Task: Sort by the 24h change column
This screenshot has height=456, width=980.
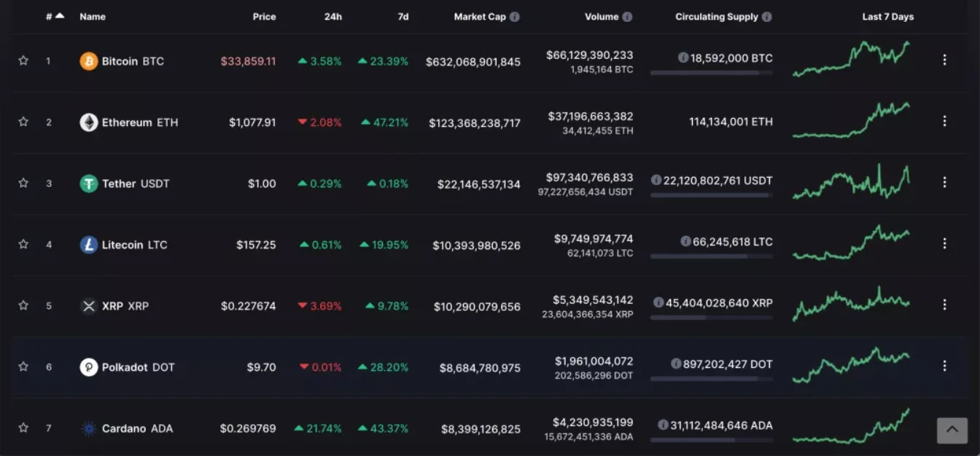Action: pyautogui.click(x=333, y=17)
